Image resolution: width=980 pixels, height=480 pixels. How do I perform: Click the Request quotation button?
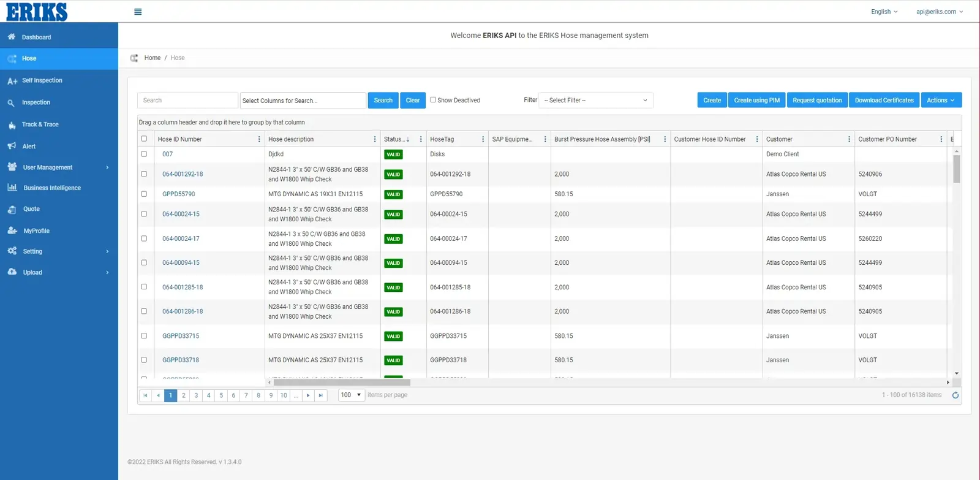[817, 101]
